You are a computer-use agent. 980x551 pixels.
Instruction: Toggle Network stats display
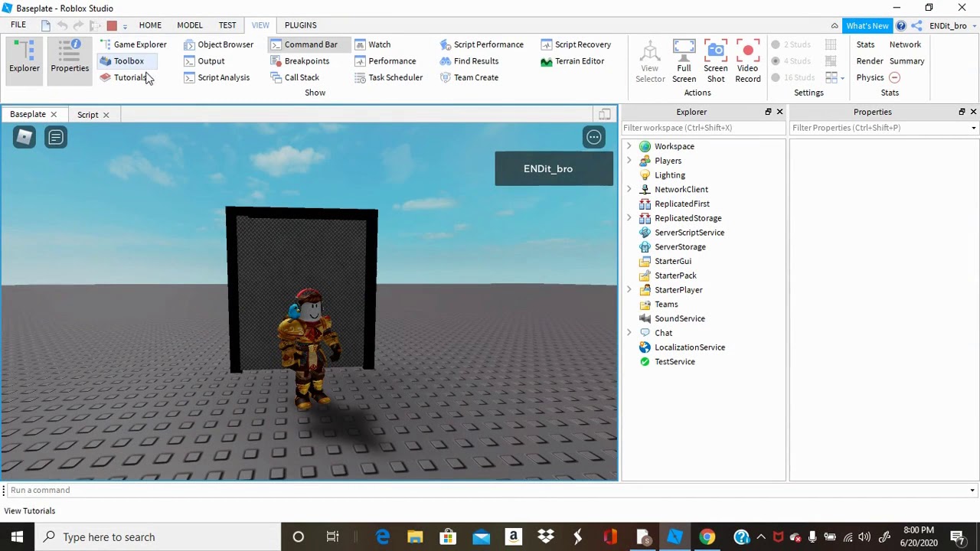(x=905, y=44)
